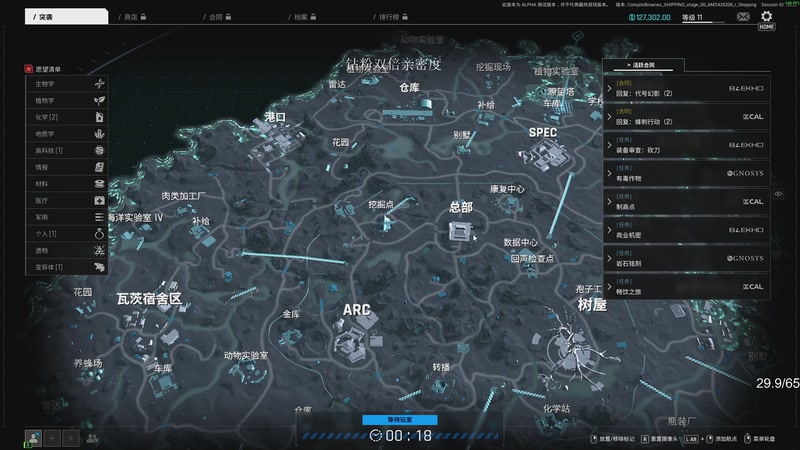Expand the 有毒作物 mission

click(687, 173)
